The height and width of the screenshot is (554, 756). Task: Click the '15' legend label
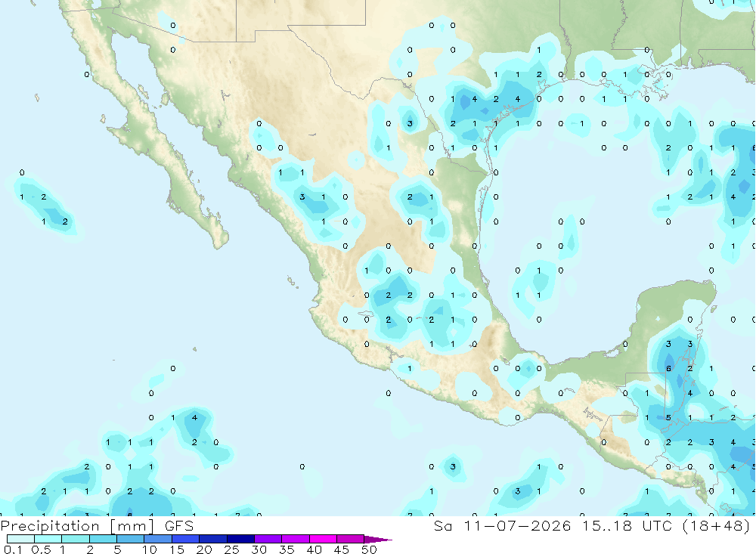tap(177, 549)
